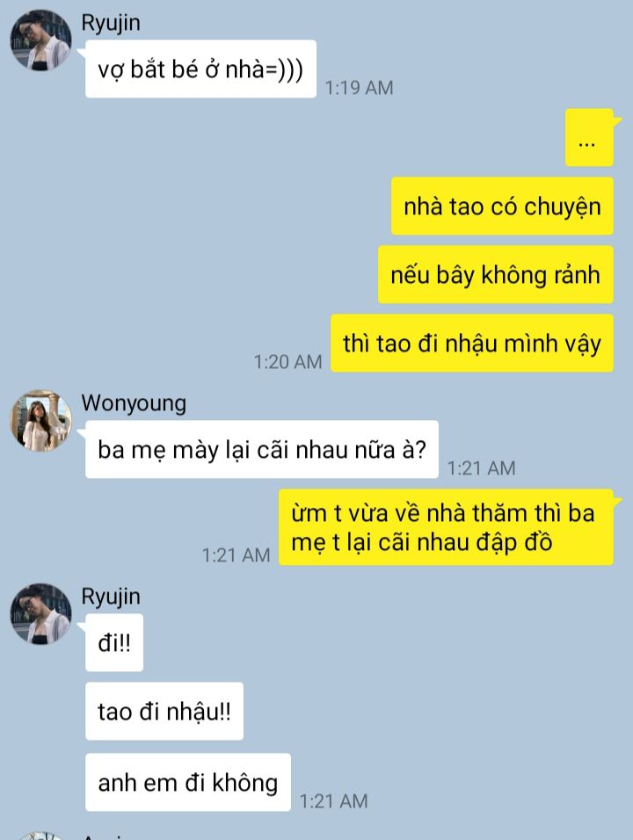Tap the partially visible avatar at the bottom edge
This screenshot has width=633, height=840.
click(40, 836)
